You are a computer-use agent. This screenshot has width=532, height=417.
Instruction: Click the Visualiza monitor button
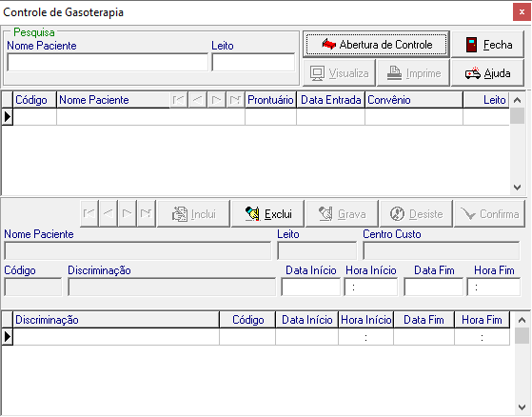coord(340,72)
